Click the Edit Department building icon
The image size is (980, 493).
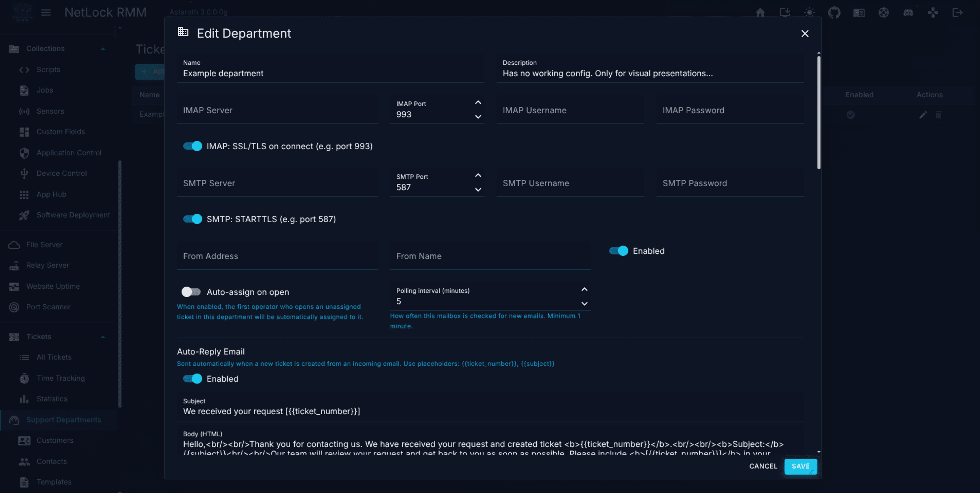pyautogui.click(x=183, y=32)
